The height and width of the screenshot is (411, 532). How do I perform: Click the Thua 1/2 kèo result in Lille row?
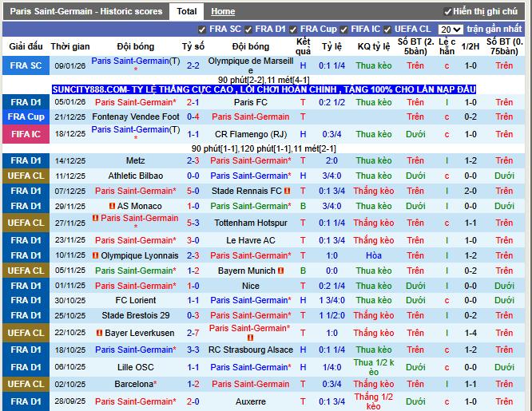[x=374, y=367]
